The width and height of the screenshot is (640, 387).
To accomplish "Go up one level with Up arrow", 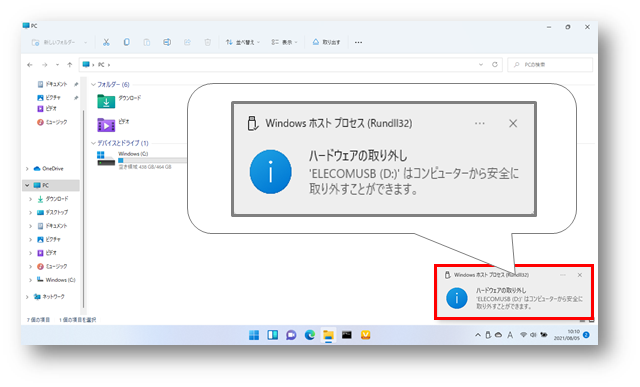I will [70, 64].
